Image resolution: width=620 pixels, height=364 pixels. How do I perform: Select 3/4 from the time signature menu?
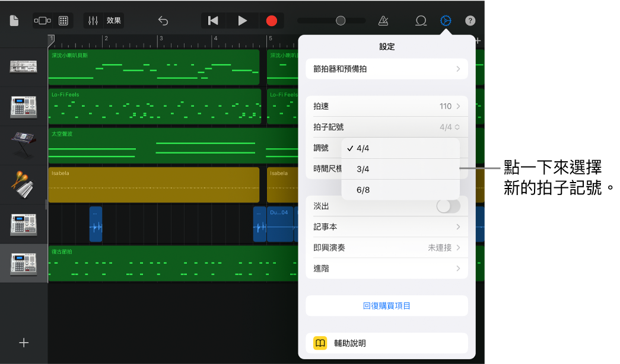pos(400,169)
